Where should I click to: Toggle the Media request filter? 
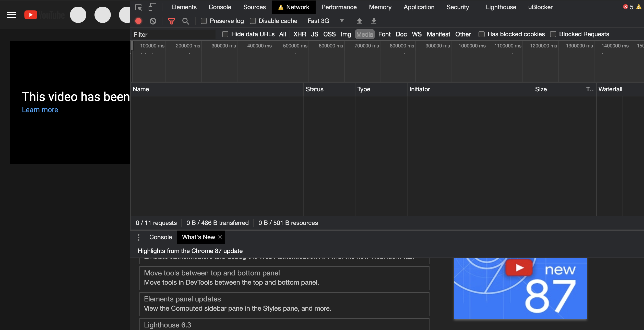point(365,34)
